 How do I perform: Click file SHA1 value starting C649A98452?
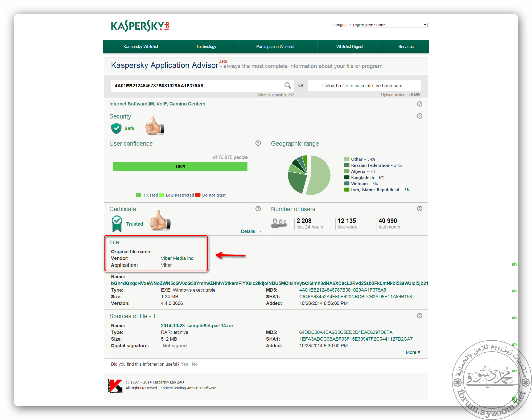[355, 297]
